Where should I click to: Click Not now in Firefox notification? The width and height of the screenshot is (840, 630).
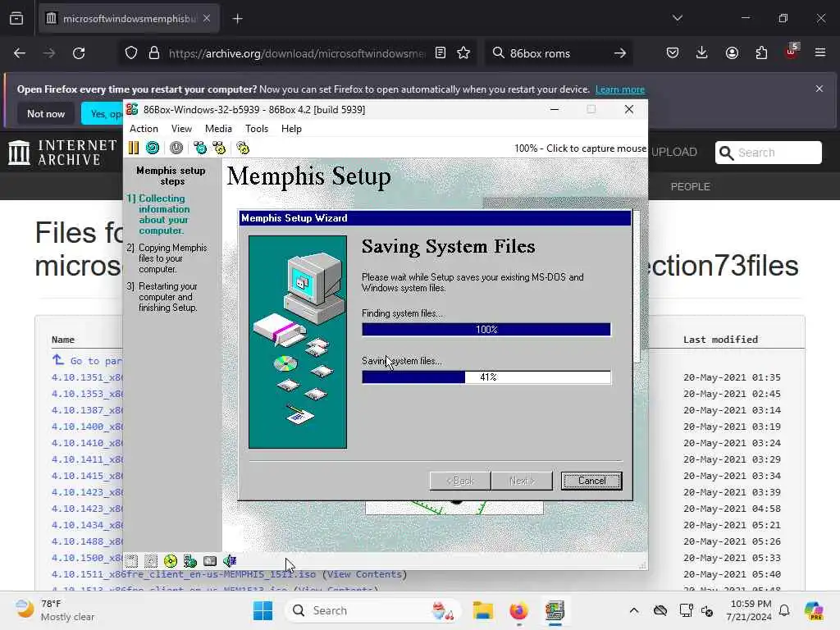[x=46, y=113]
